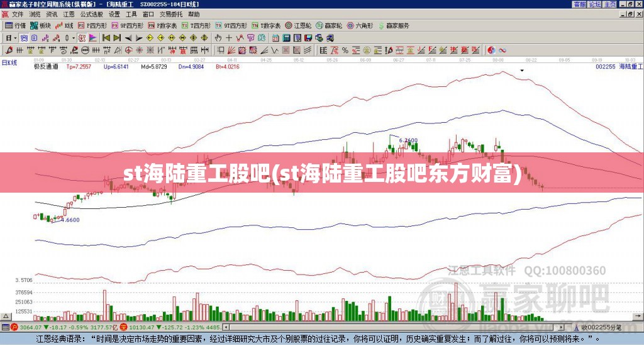Open the calculator icon
Screen dimensions: 644x345
[286, 38]
